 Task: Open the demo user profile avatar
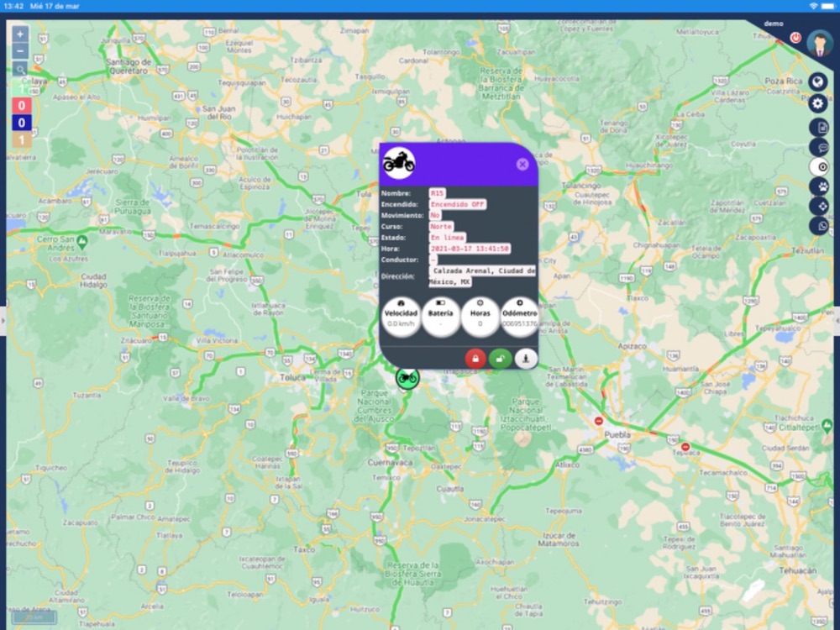(x=820, y=44)
